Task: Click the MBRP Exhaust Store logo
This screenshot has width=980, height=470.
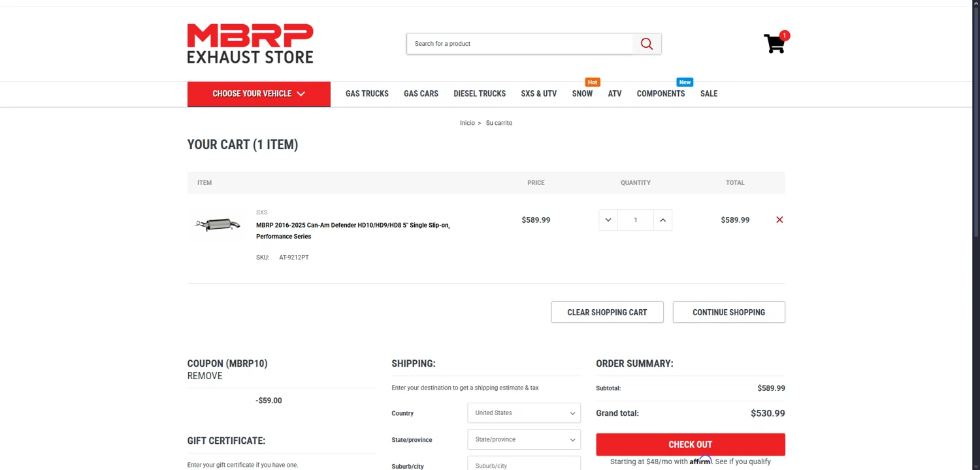Action: (x=250, y=44)
